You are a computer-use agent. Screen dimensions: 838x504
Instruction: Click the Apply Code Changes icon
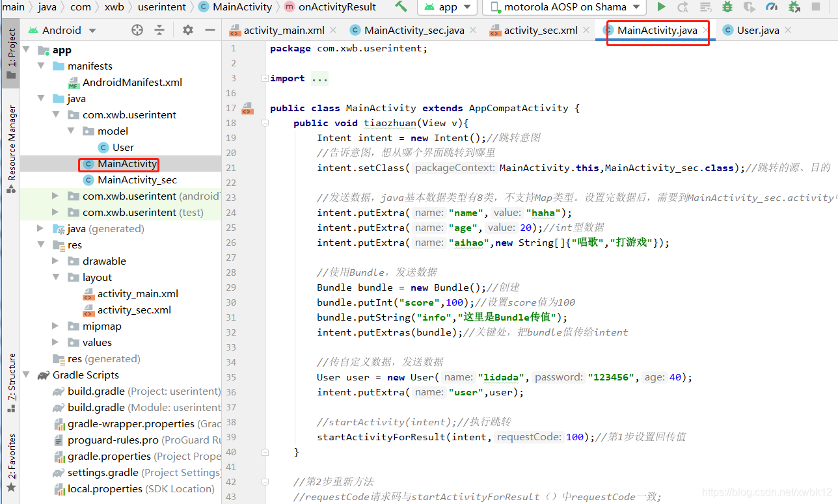click(705, 7)
